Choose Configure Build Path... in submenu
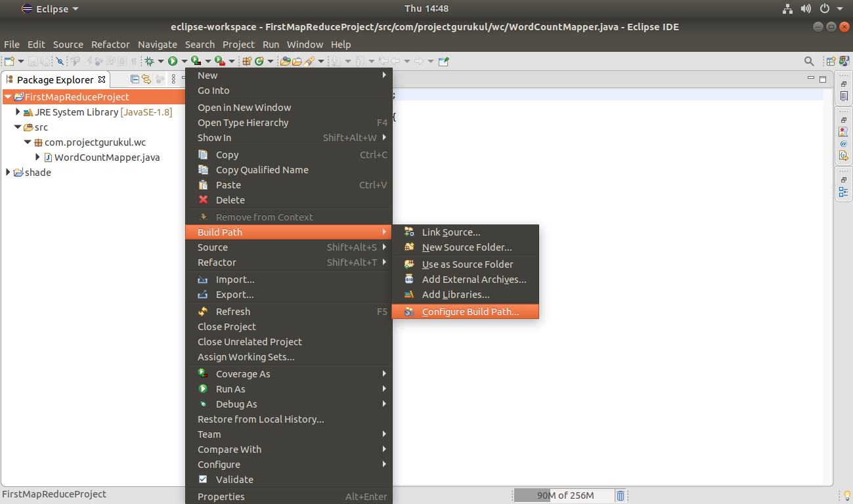The height and width of the screenshot is (504, 853). (x=465, y=312)
